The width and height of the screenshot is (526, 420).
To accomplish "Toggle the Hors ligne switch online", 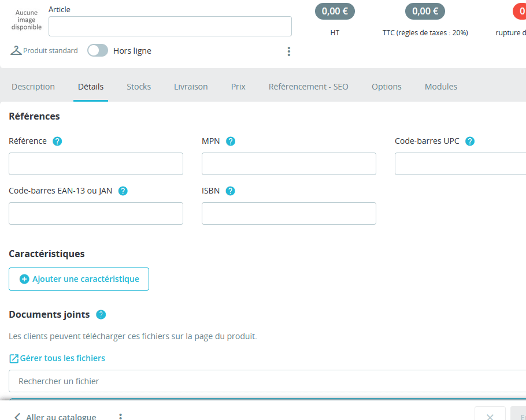I will (98, 51).
